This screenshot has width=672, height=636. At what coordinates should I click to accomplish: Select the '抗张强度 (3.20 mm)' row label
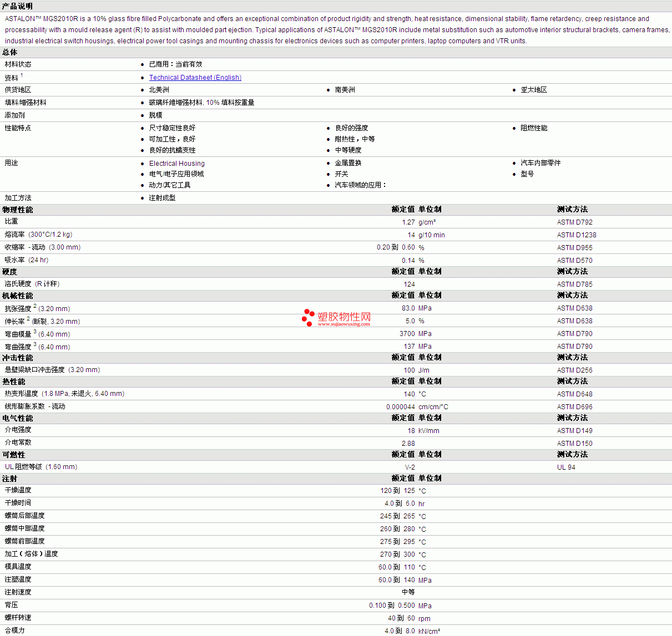38,308
